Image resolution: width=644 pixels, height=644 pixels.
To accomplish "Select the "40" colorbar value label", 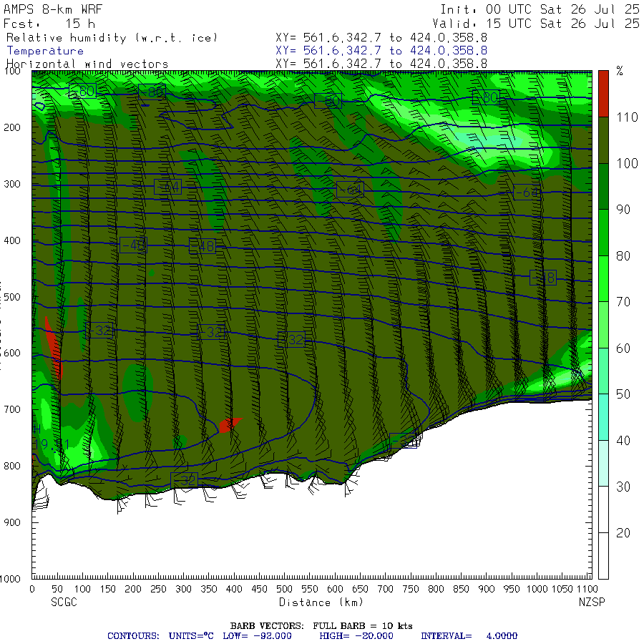I will (x=623, y=441).
